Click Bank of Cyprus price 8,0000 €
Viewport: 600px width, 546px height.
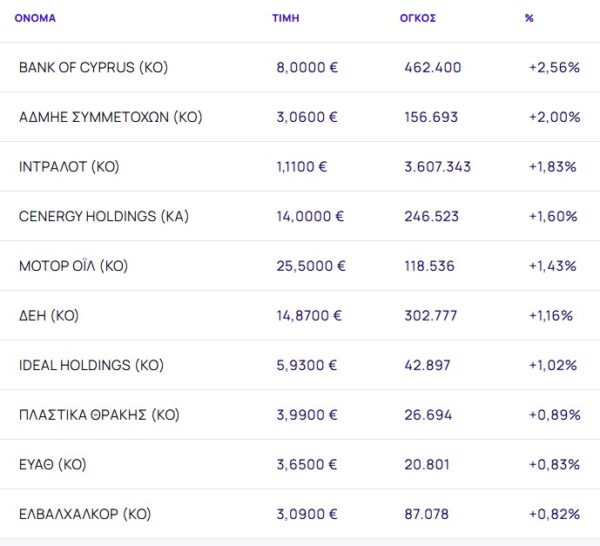(307, 68)
